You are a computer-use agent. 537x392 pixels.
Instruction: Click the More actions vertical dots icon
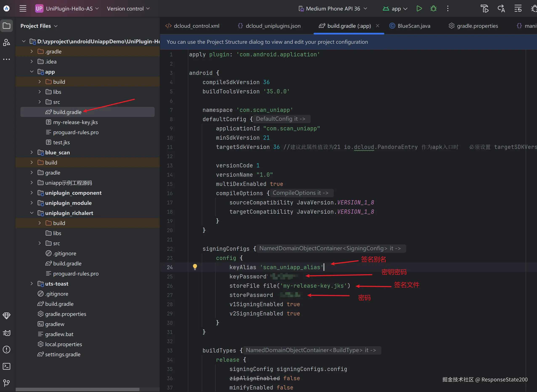click(x=448, y=9)
